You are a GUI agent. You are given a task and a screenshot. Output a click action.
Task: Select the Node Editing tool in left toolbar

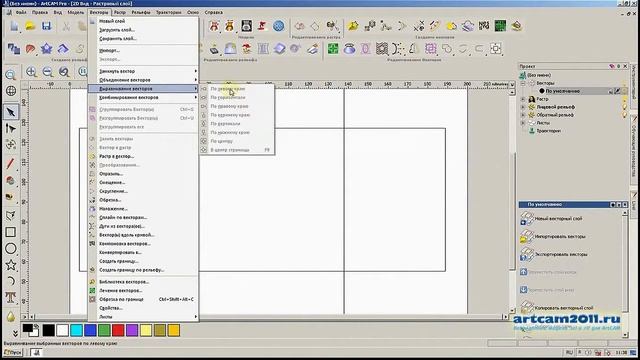coord(11,129)
